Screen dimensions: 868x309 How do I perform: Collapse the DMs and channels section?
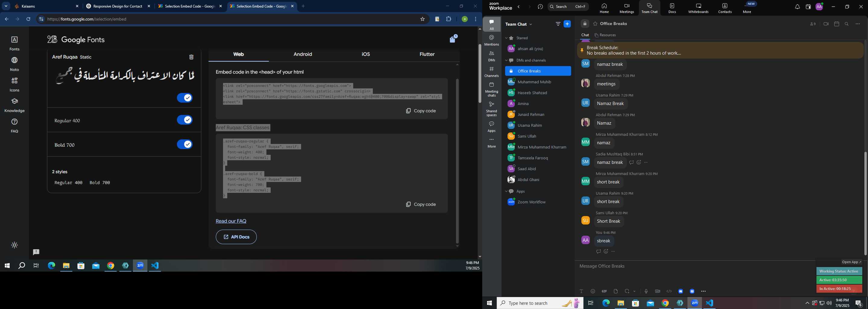[x=506, y=60]
